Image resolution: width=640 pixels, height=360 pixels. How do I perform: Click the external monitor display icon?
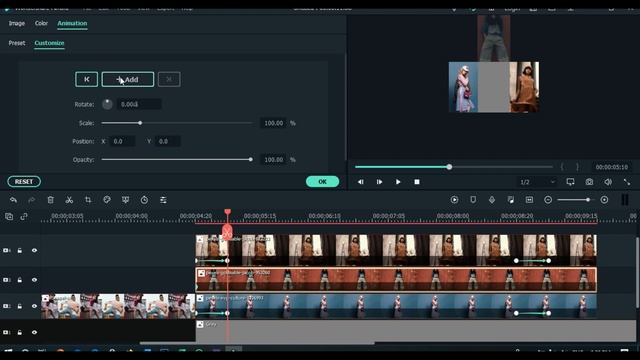(x=571, y=182)
